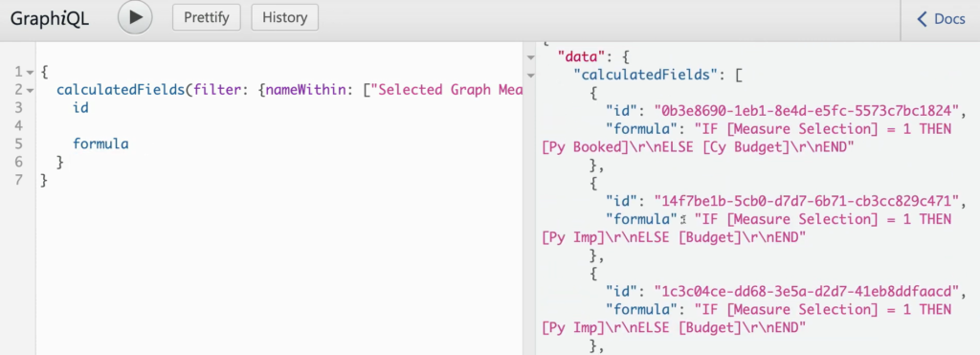Image resolution: width=980 pixels, height=355 pixels.
Task: Click the closing brace on line 6
Action: [x=60, y=163]
